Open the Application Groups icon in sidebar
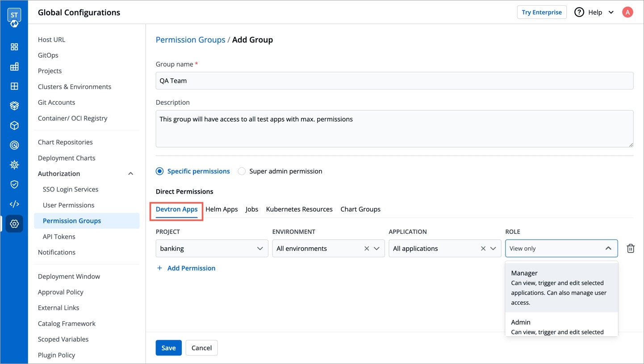 coord(14,67)
